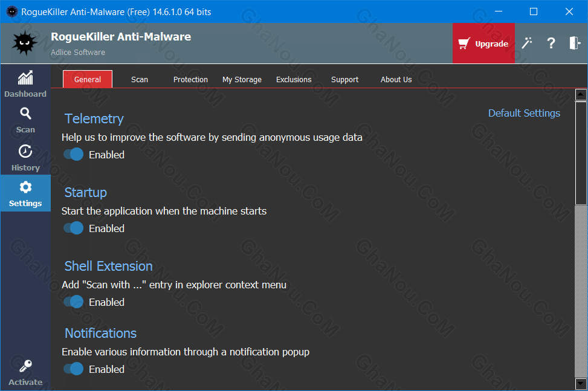The image size is (588, 391).
Task: Click the vertical scrollbar thumb
Action: [581, 153]
